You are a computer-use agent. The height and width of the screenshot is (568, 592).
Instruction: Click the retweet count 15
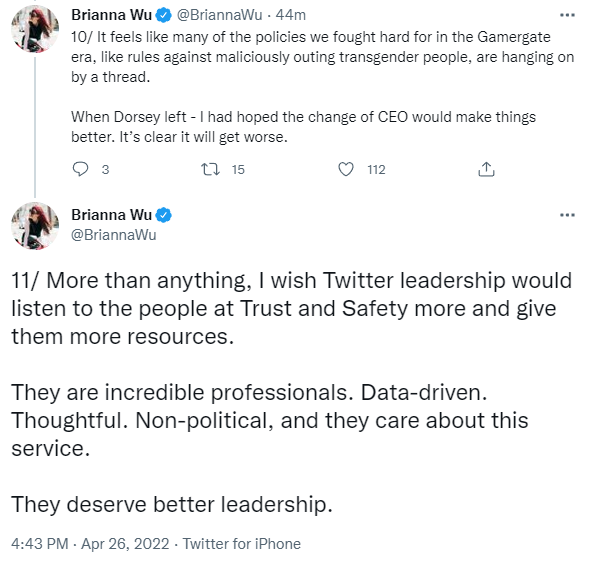pos(238,170)
